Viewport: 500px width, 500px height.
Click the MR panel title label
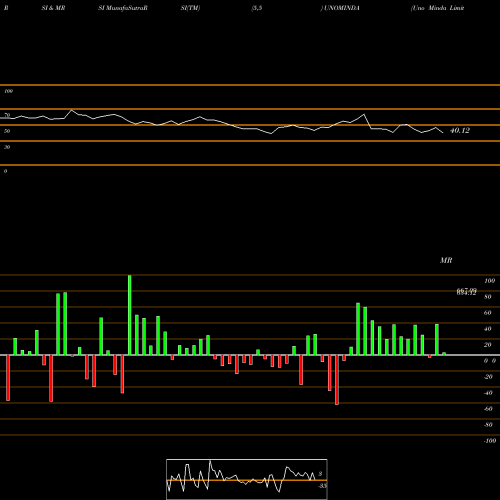coord(446,260)
